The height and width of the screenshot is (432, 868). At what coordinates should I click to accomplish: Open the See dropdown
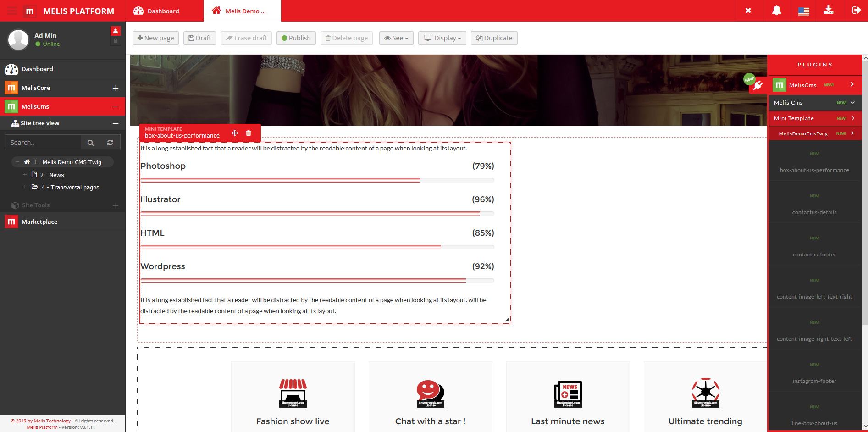396,38
